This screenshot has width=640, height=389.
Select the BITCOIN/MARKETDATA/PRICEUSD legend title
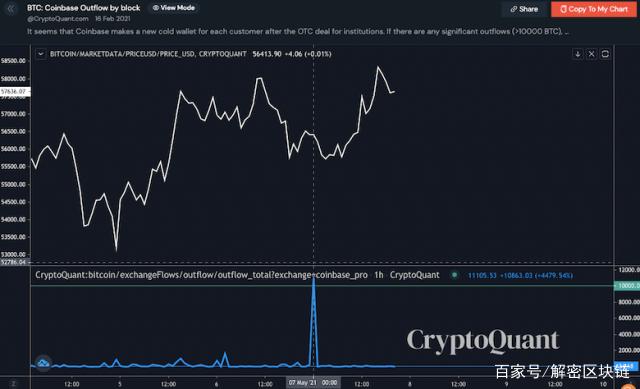(x=148, y=54)
